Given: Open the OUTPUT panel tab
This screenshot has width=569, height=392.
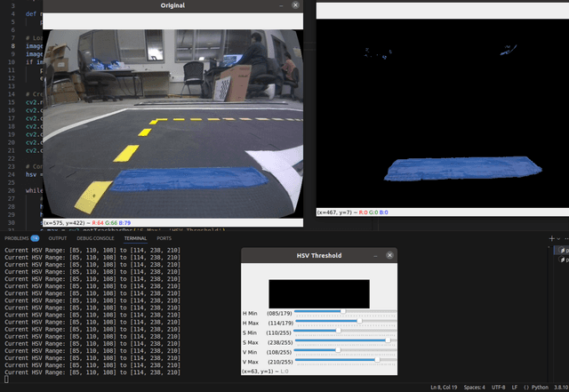Looking at the screenshot, I should (x=58, y=238).
